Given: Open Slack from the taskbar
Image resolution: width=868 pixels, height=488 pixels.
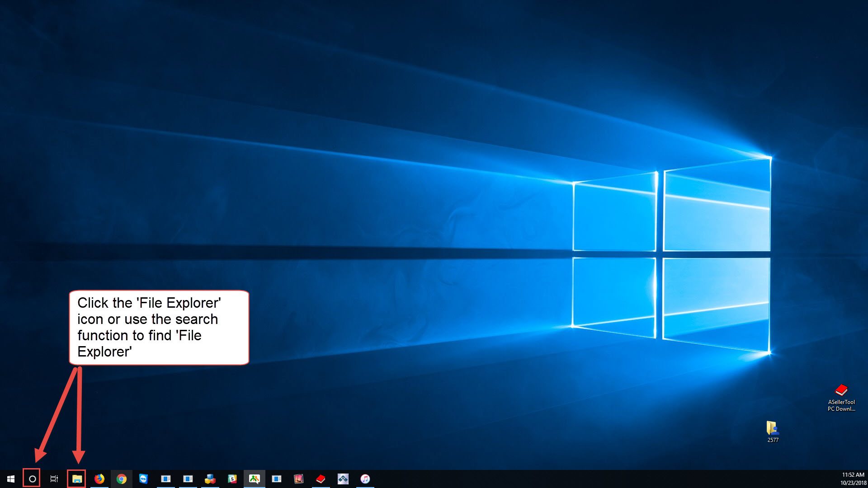Looking at the screenshot, I should click(231, 479).
